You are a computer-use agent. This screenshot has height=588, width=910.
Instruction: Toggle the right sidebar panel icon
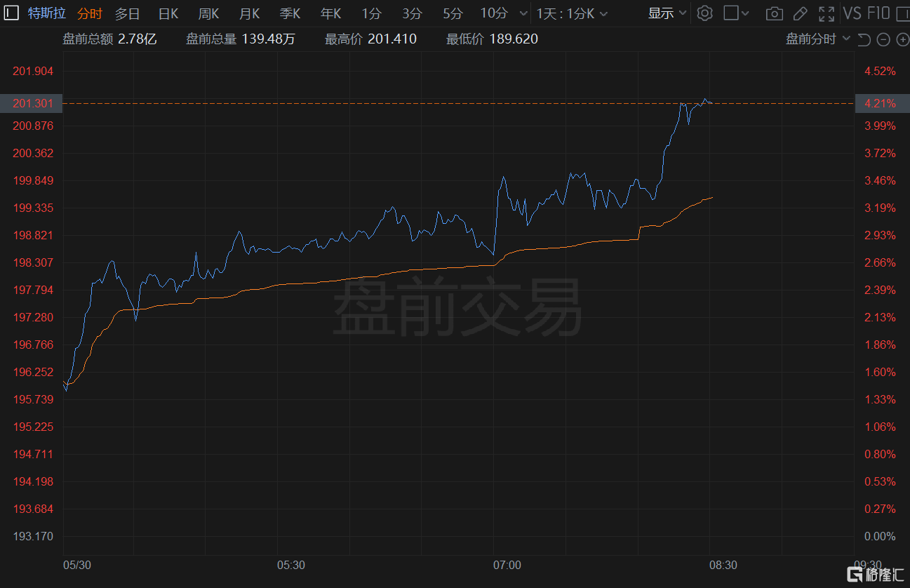click(903, 13)
